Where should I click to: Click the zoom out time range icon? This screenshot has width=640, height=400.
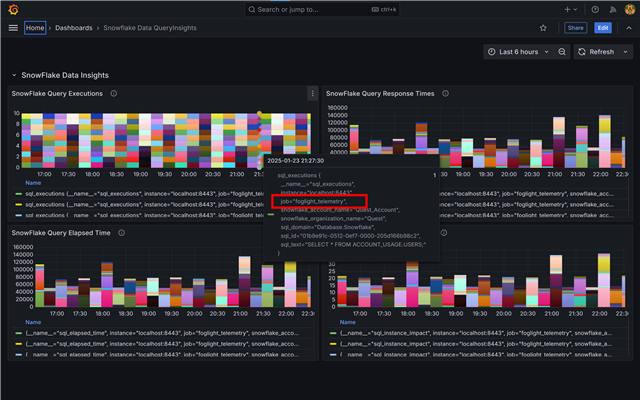(x=562, y=52)
